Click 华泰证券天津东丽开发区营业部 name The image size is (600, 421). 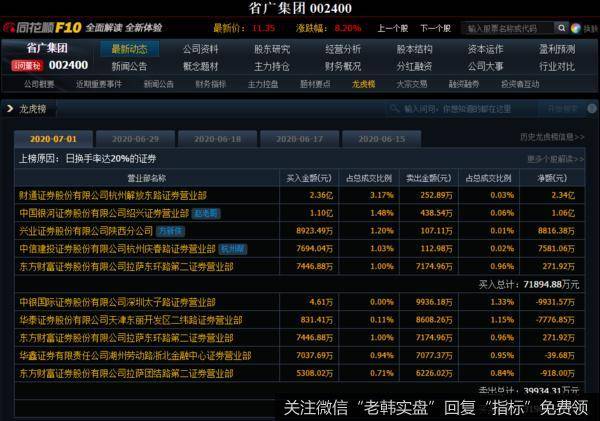pos(131,320)
